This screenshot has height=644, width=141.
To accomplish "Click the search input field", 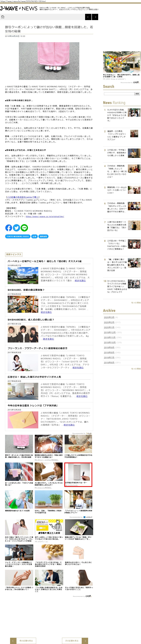I will point(119,94).
